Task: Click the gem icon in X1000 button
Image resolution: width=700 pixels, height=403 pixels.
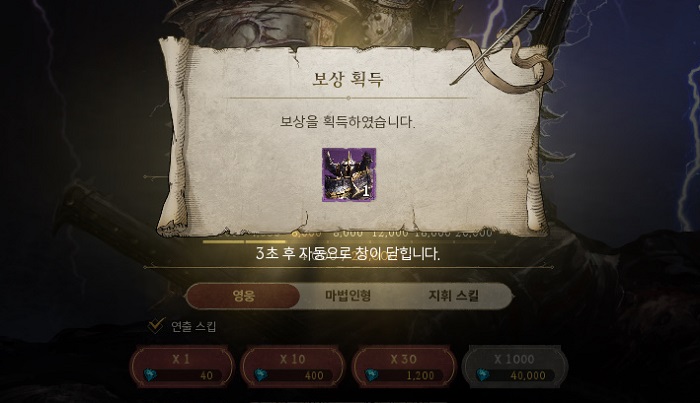Action: pos(483,374)
